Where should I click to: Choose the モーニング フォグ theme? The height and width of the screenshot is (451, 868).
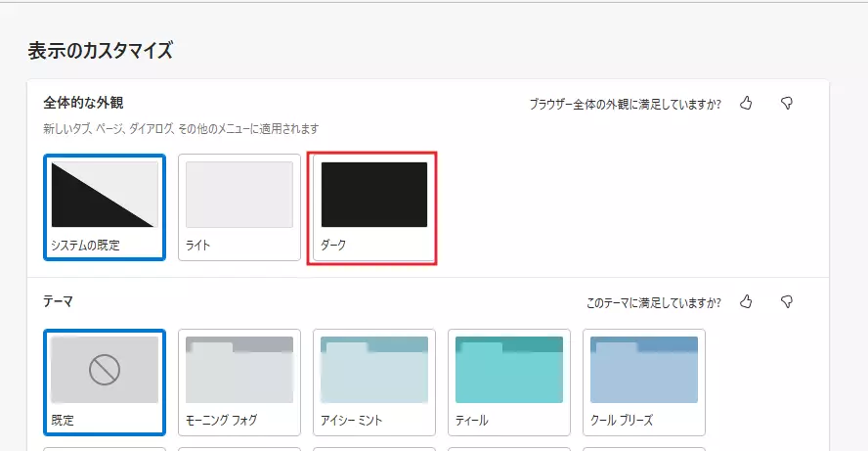pos(239,383)
